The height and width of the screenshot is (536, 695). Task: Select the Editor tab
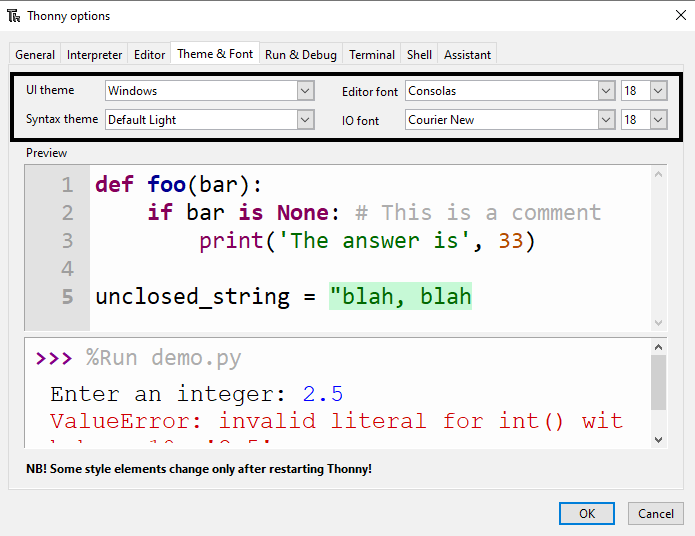pyautogui.click(x=149, y=55)
